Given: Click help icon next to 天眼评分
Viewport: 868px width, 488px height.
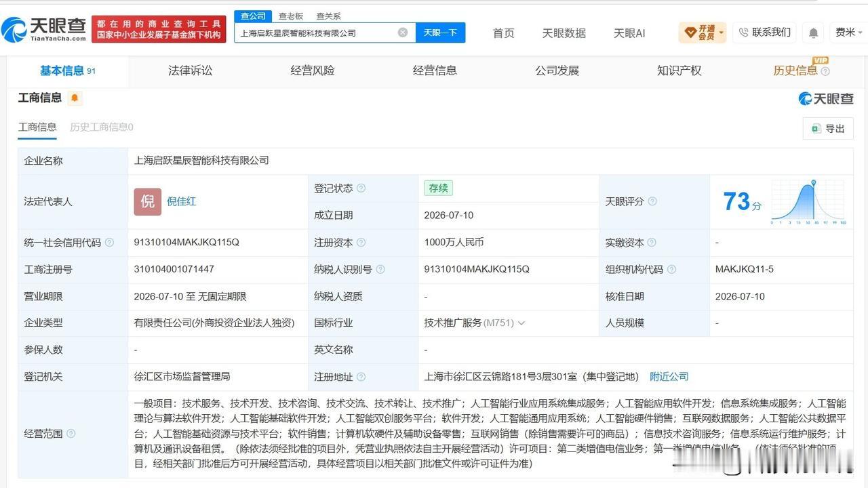Looking at the screenshot, I should point(652,201).
